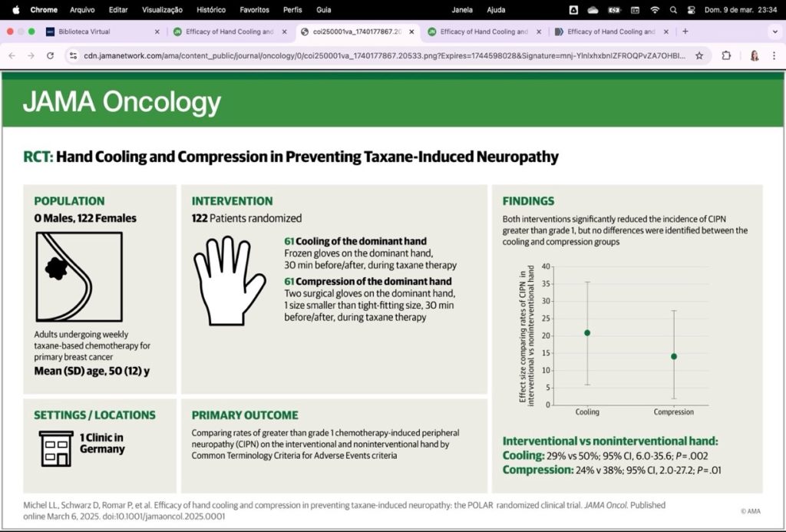Open the Histórico menu
The image size is (786, 532).
pyautogui.click(x=211, y=9)
